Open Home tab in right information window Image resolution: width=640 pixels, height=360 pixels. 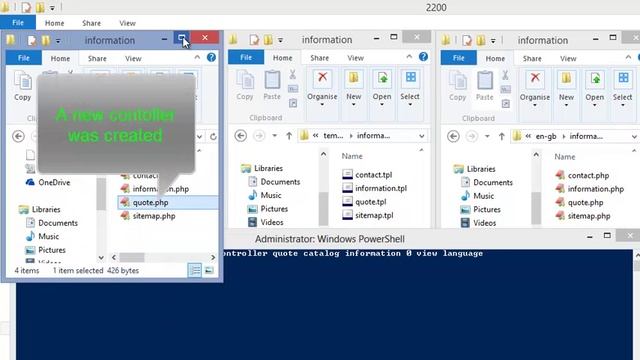[495, 58]
